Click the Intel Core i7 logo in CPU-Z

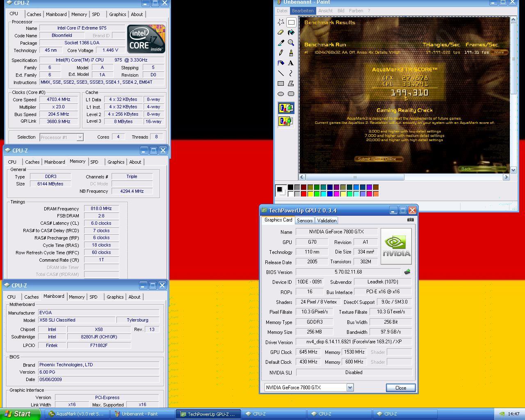(x=146, y=39)
